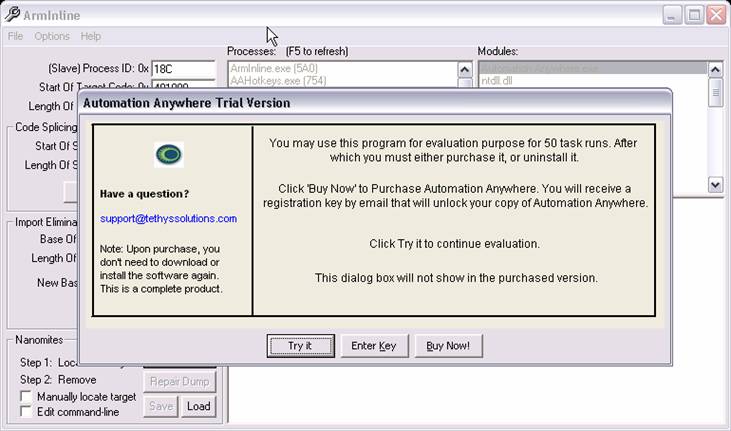Click the Load button in Nanomites
The width and height of the screenshot is (731, 431).
point(199,406)
